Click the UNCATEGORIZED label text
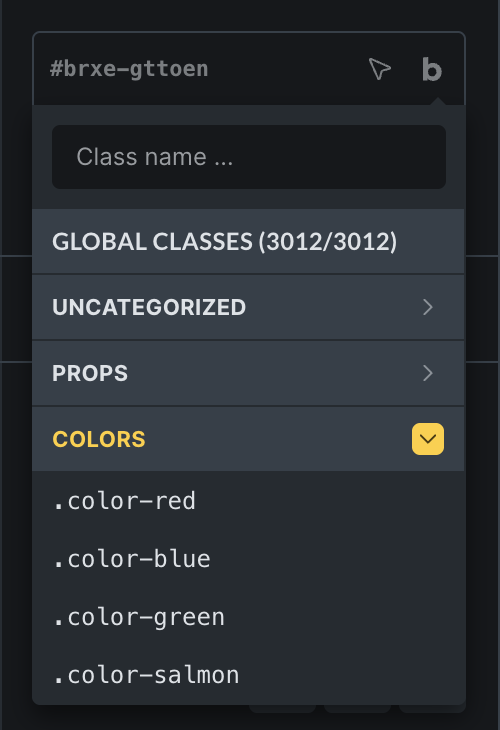Image resolution: width=500 pixels, height=730 pixels. (x=149, y=307)
